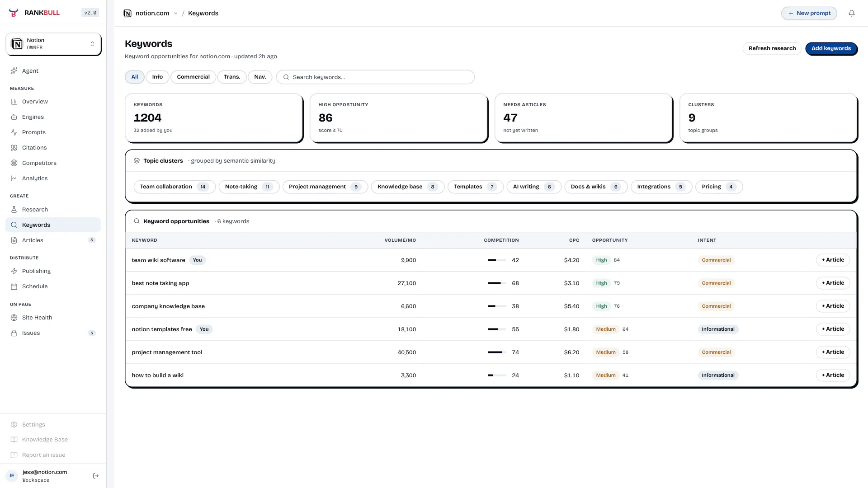Click the Prompts pulse icon

click(14, 132)
